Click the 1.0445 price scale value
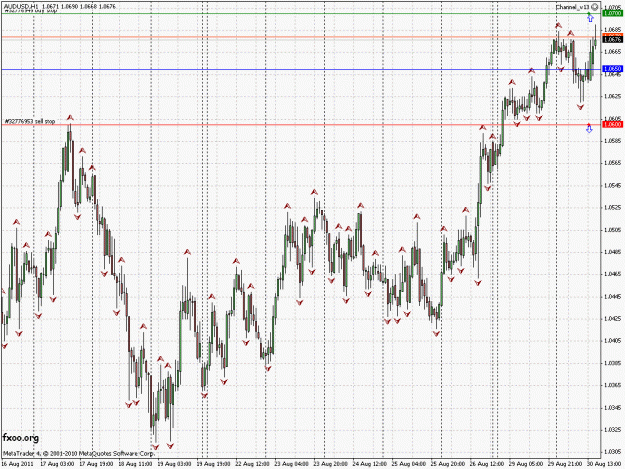The height and width of the screenshot is (469, 625). pos(613,296)
